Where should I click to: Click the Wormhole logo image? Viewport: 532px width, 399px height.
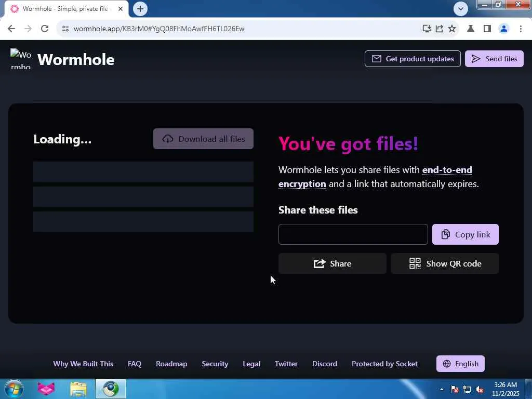click(x=21, y=59)
